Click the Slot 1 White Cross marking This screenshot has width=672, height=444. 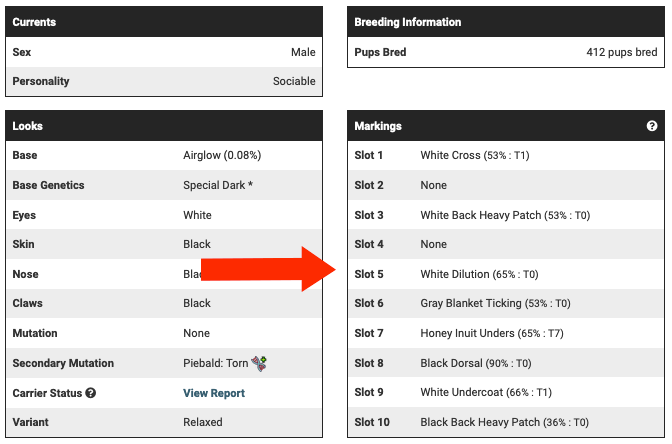tap(475, 156)
